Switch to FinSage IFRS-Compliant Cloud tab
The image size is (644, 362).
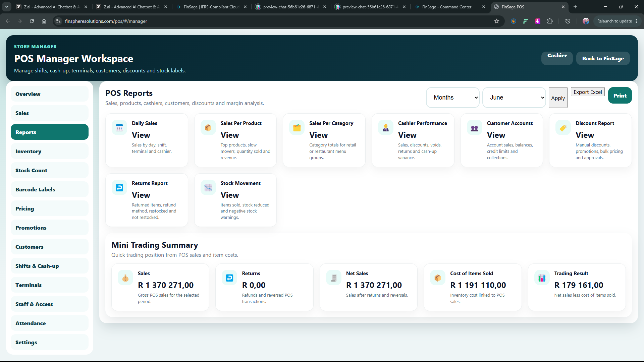[211, 7]
